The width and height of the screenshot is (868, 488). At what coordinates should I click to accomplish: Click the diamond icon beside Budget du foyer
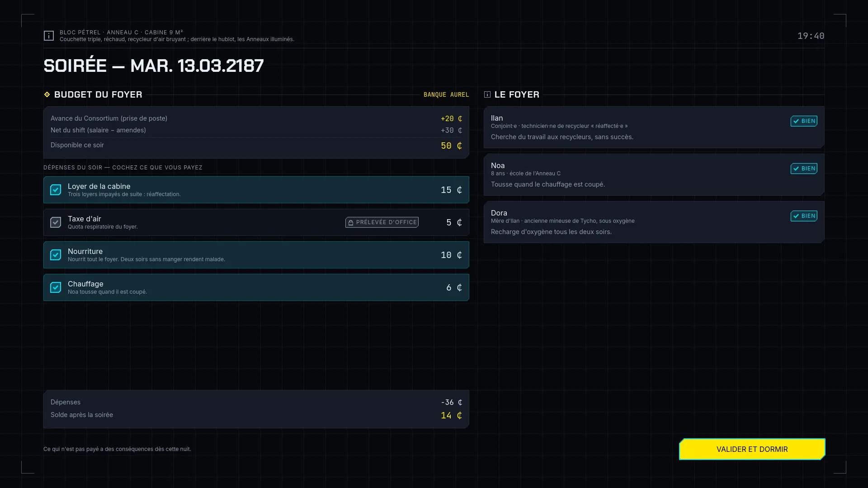[47, 94]
